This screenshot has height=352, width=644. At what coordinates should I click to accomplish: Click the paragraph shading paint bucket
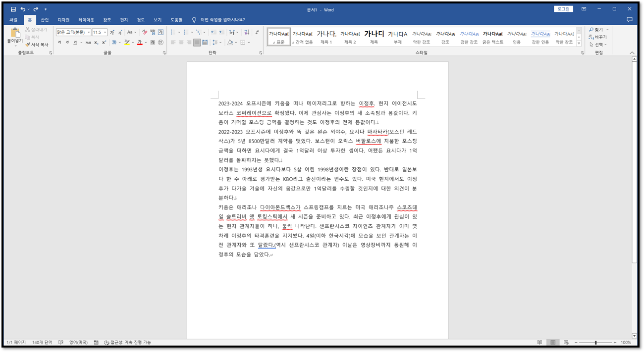[x=230, y=43]
